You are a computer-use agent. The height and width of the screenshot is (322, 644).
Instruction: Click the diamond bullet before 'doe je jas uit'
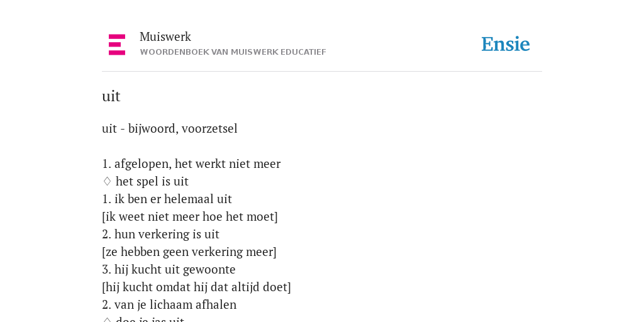[x=107, y=320]
